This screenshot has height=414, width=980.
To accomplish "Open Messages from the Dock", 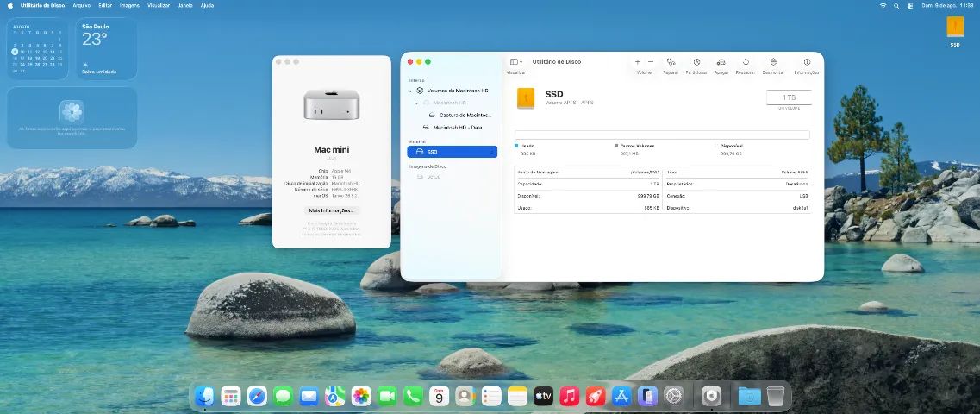I will pos(283,396).
